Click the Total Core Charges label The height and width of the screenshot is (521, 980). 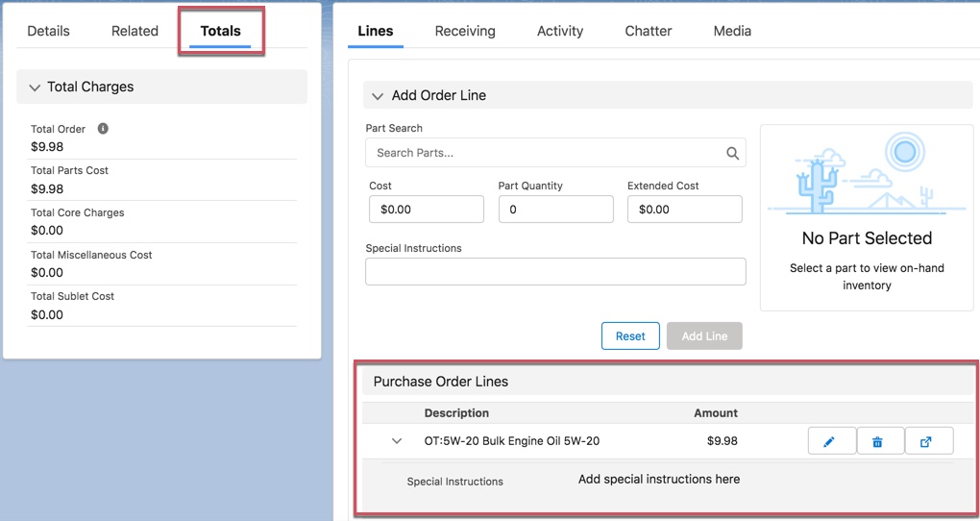click(x=78, y=212)
